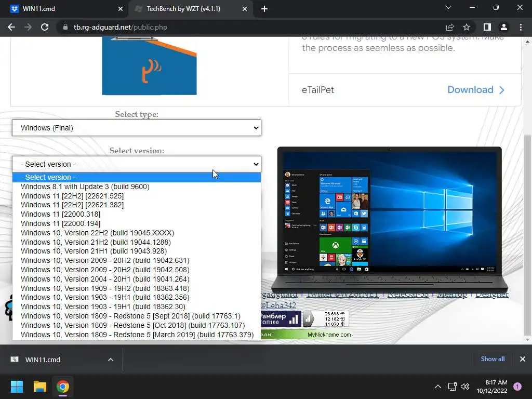Select Windows 10 1903 build 18362.30
This screenshot has width=532, height=399.
click(137, 307)
